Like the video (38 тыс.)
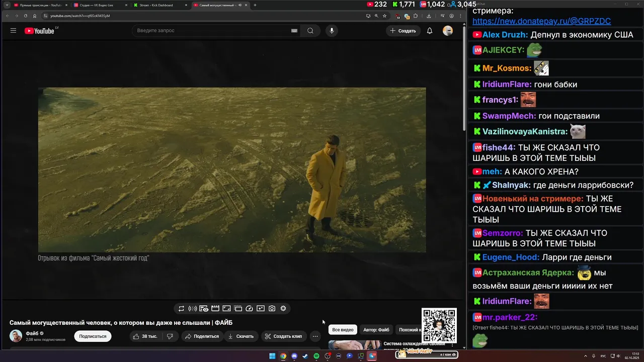644x362 pixels. point(145,336)
